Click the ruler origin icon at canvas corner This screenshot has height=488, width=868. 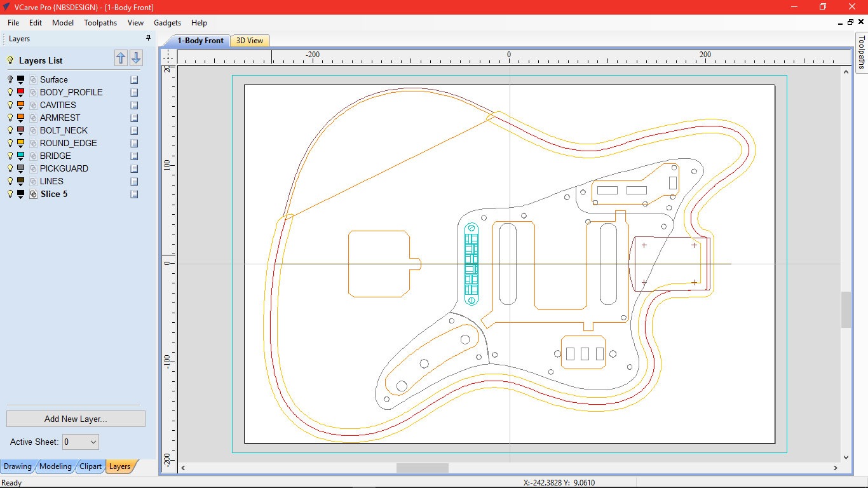click(x=168, y=57)
